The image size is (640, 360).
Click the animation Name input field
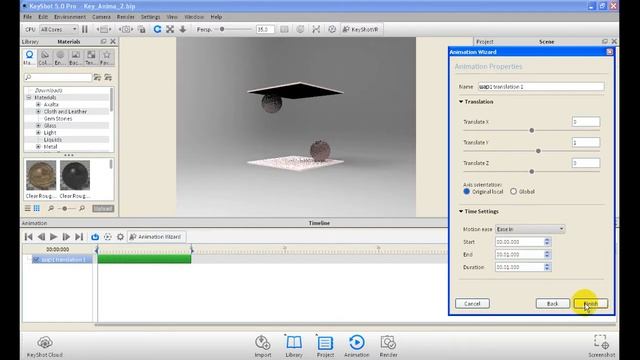pos(541,87)
